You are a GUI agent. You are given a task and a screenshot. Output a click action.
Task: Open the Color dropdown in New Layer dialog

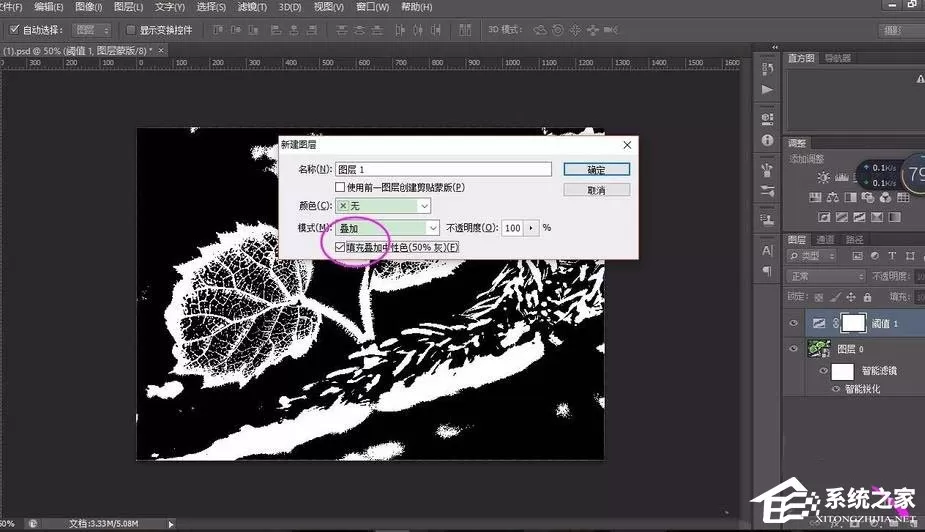coord(383,206)
